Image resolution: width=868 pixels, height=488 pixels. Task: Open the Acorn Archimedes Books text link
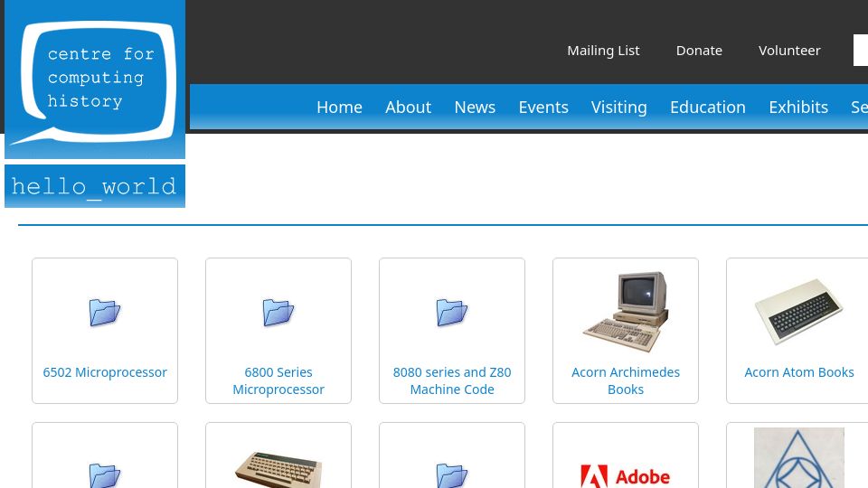[626, 380]
